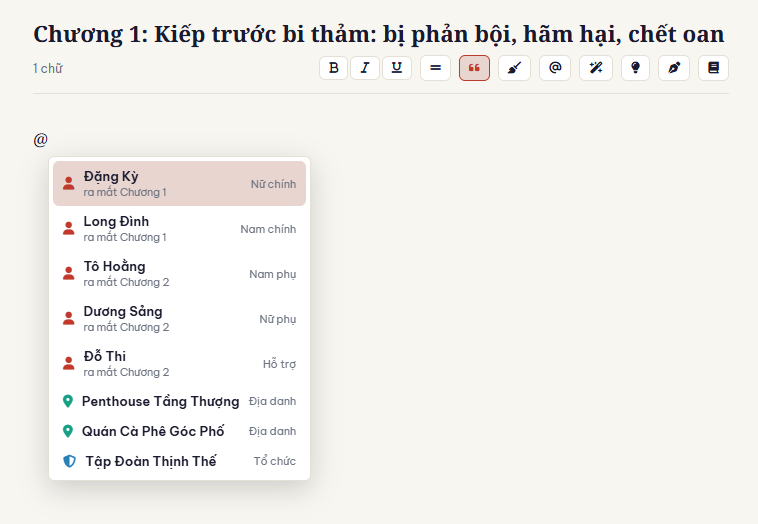Toggle underline formatting button
This screenshot has height=524, width=758.
coord(397,68)
